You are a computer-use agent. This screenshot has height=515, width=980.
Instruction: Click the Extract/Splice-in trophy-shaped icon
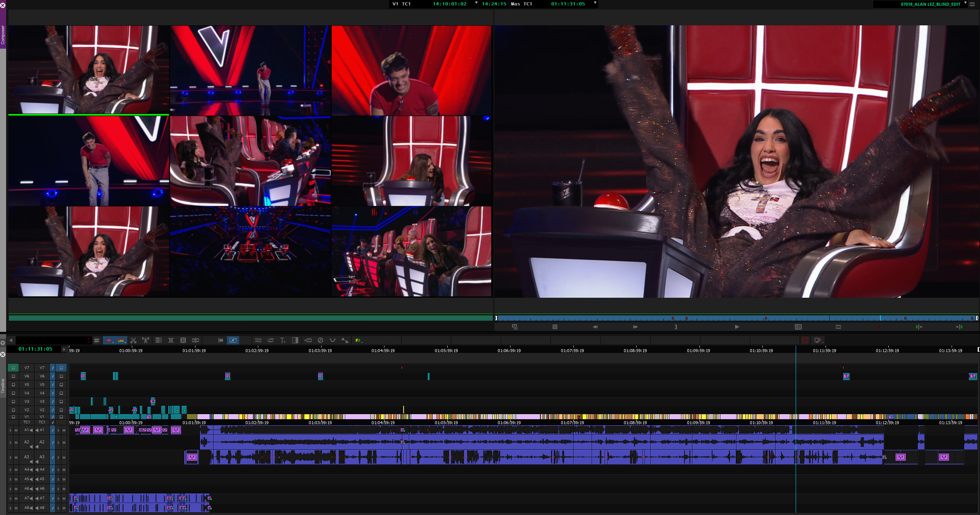[x=146, y=340]
